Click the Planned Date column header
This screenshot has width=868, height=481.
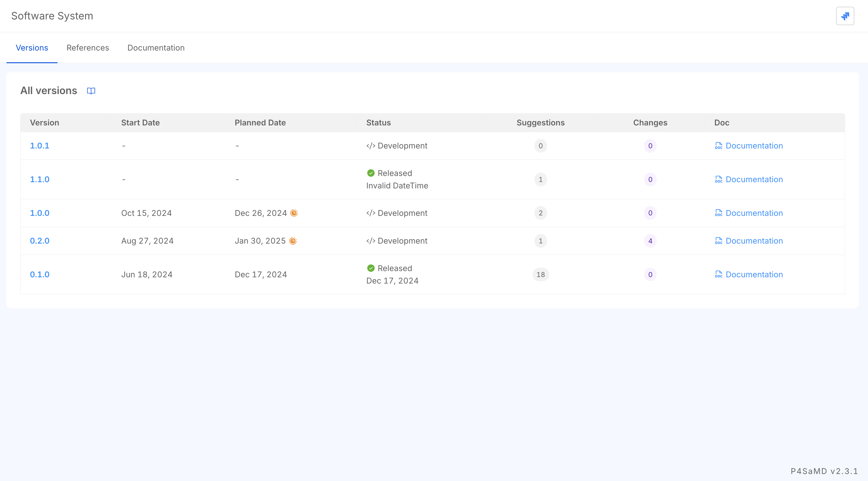(x=260, y=123)
